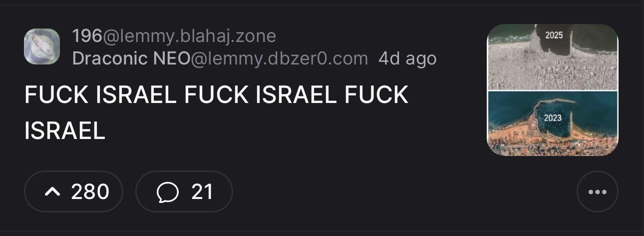
Task: Click the 4d ago timestamp
Action: 407,58
